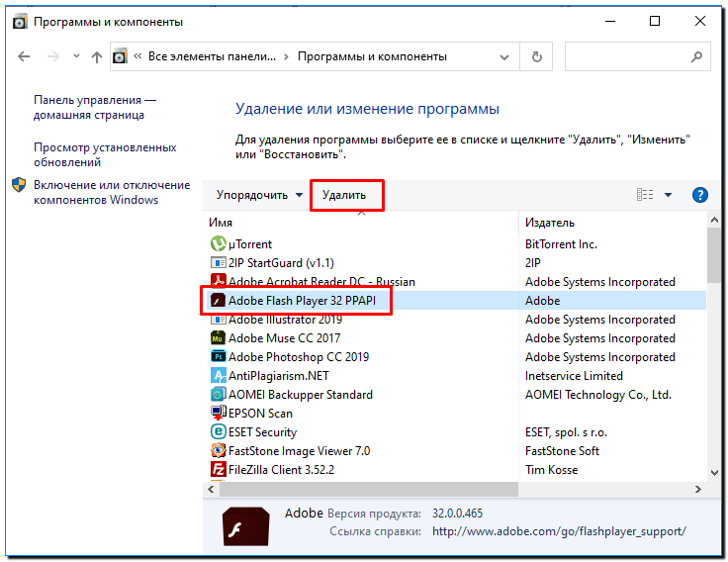The image size is (728, 562).
Task: Open the recent locations dropdown arrow
Action: 76,56
